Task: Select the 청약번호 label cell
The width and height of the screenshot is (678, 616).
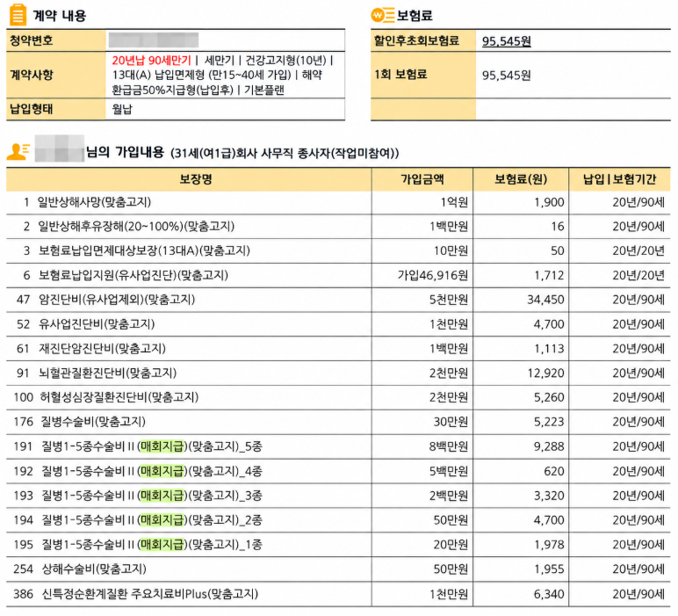Action: click(x=56, y=40)
